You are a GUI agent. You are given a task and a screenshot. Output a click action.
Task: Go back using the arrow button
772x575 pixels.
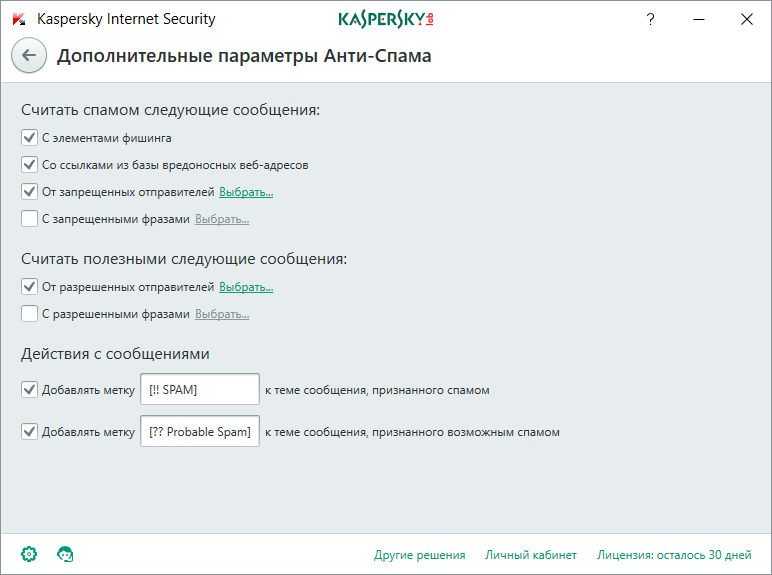29,55
